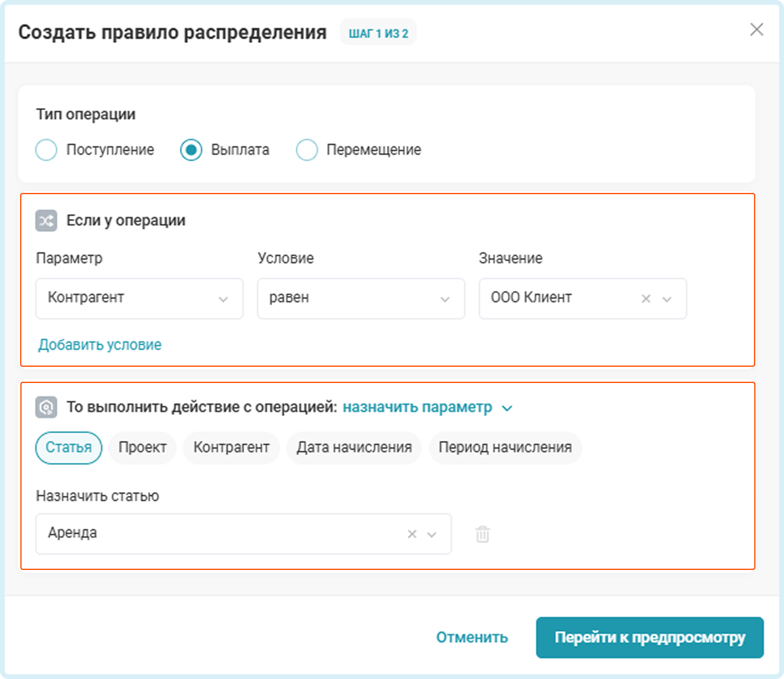Click the ШАГ 1 ИЗ 2 step badge

coord(378,33)
